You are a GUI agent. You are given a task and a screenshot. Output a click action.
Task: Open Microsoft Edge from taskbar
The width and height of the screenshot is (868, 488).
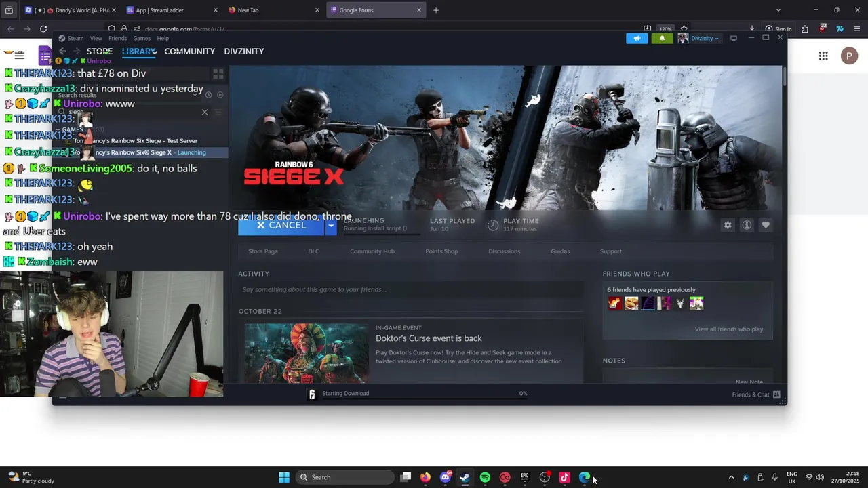[x=585, y=477]
